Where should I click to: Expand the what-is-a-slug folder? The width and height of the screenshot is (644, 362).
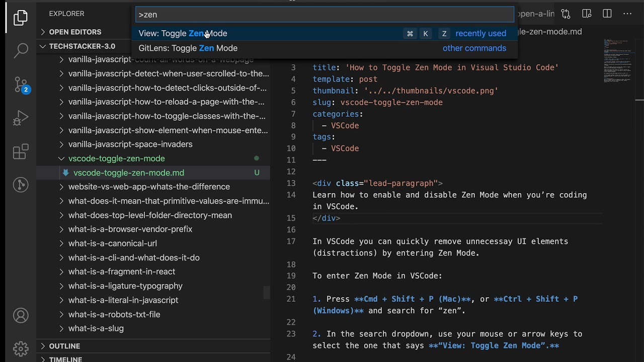[61, 328]
